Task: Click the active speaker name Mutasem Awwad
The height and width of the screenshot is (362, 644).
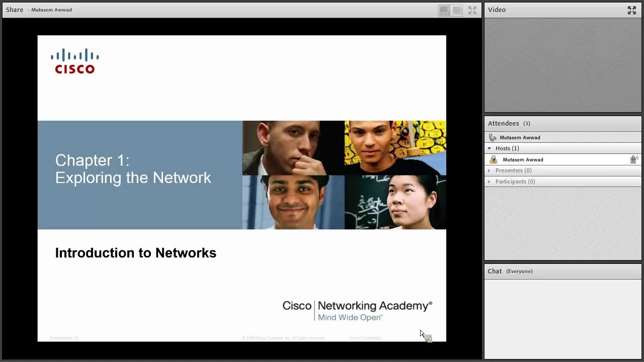Action: [520, 137]
